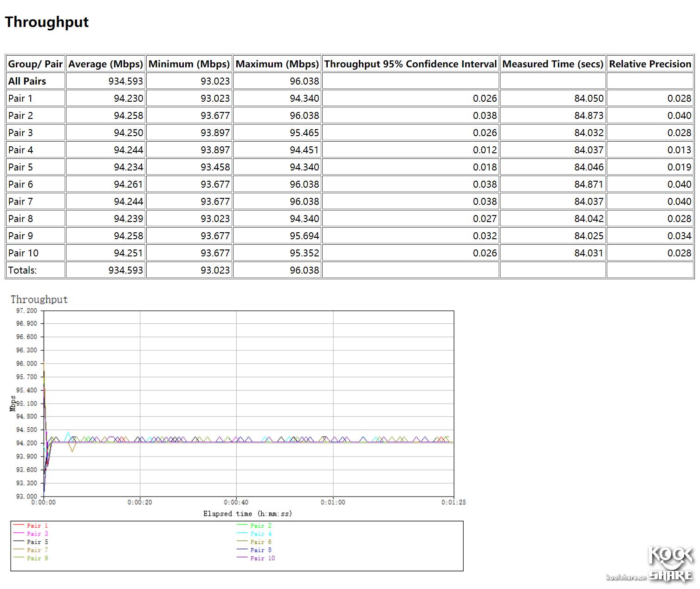Click the All Pairs row label
Image resolution: width=700 pixels, height=589 pixels.
(x=27, y=81)
